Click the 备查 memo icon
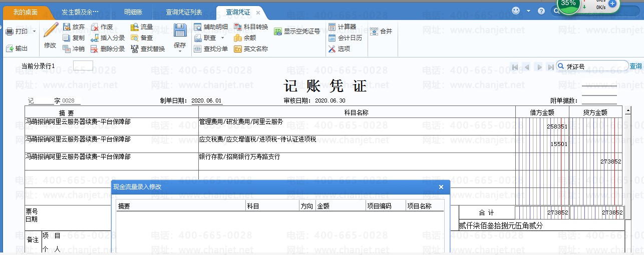 pyautogui.click(x=134, y=37)
